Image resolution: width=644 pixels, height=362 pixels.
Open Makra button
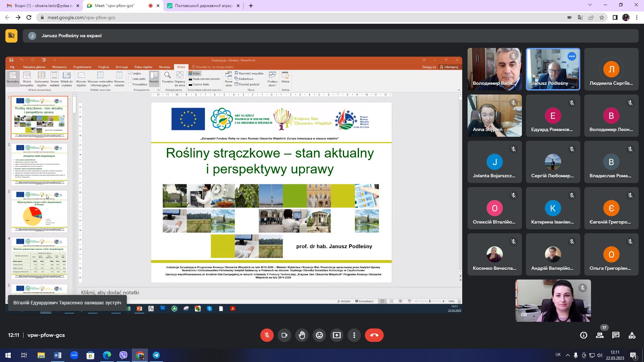(x=285, y=77)
